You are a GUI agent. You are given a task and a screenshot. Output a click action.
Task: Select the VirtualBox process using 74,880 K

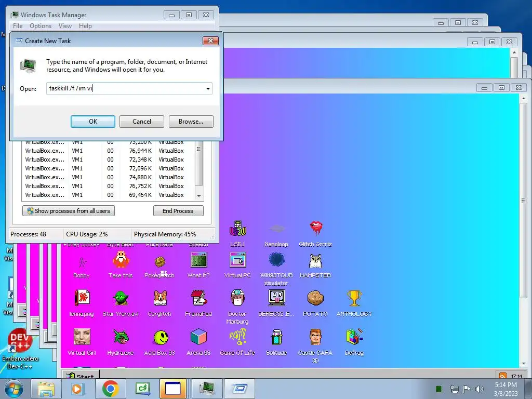109,177
